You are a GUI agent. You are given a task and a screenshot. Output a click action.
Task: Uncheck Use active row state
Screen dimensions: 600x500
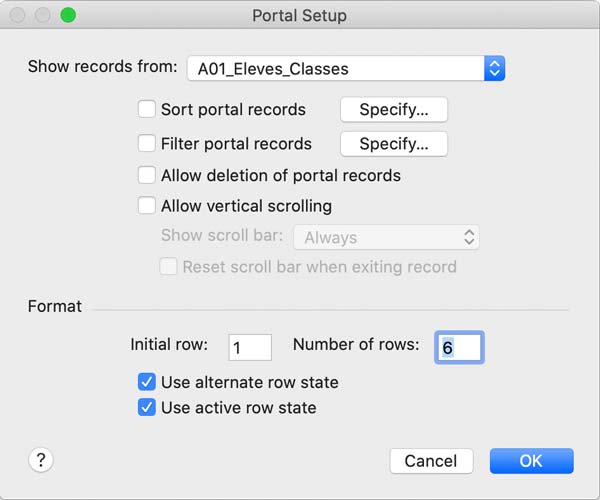point(147,407)
